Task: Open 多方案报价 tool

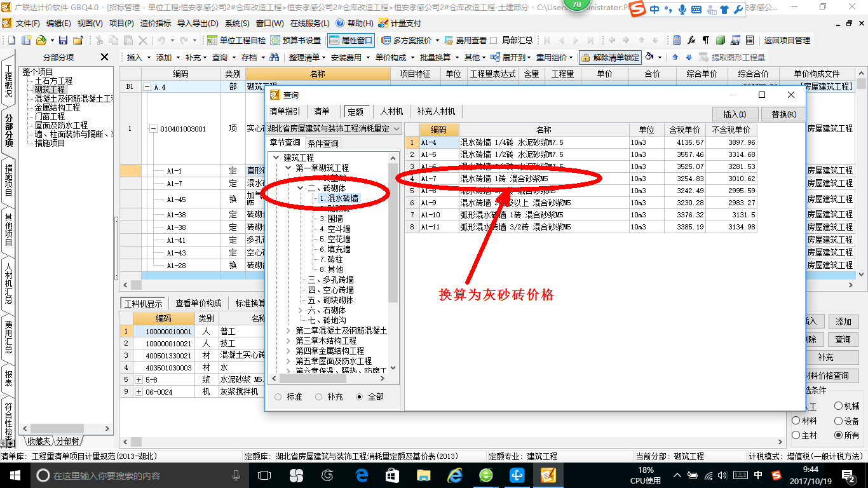Action: coord(410,40)
